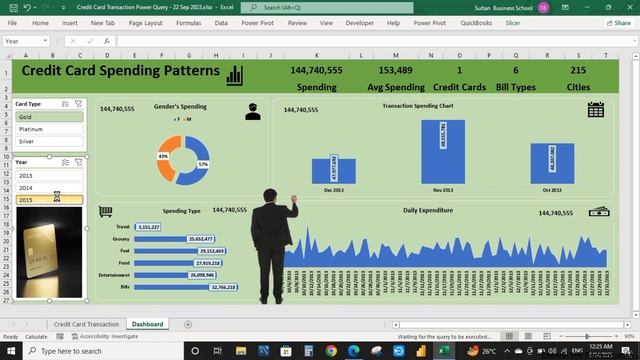Adjust the zoom slider handle
The width and height of the screenshot is (640, 360).
pyautogui.click(x=587, y=336)
